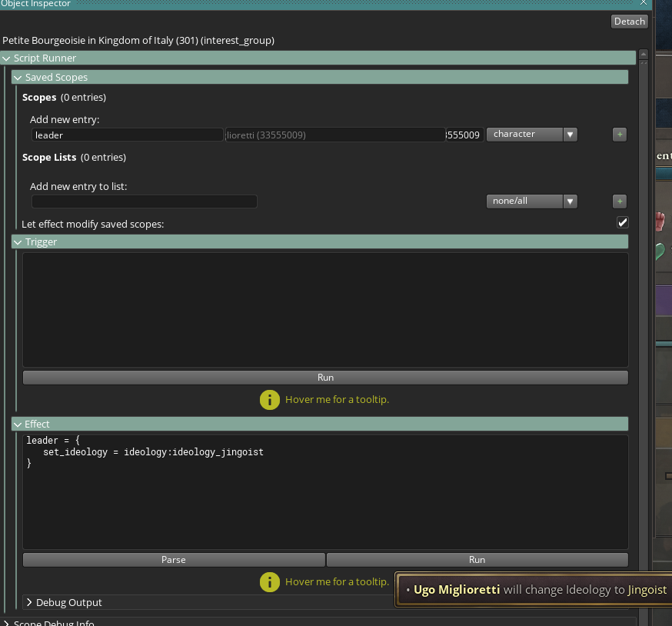Click the Detach button

pyautogui.click(x=629, y=21)
